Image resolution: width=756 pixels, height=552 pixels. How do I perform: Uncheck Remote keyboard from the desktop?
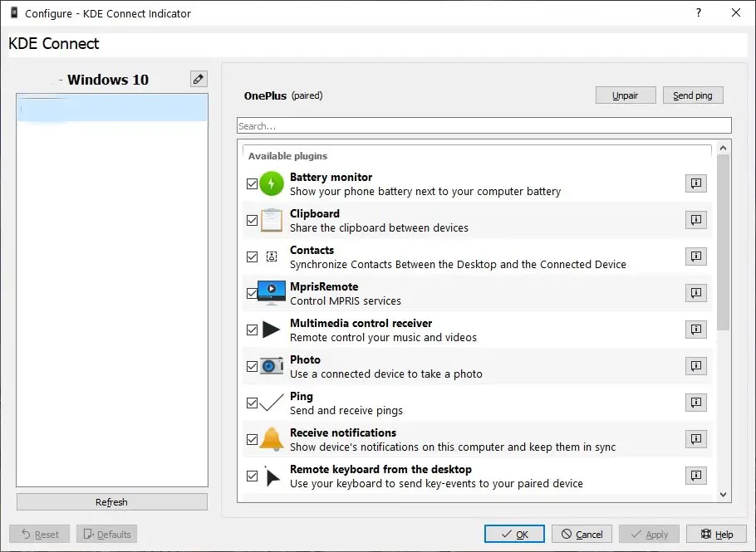click(x=252, y=476)
